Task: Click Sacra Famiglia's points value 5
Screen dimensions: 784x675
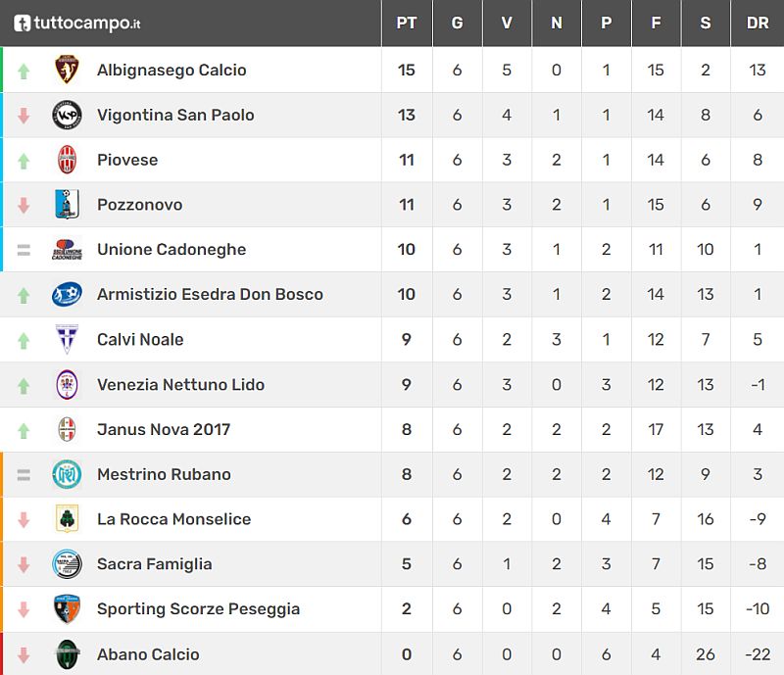Action: coord(407,564)
